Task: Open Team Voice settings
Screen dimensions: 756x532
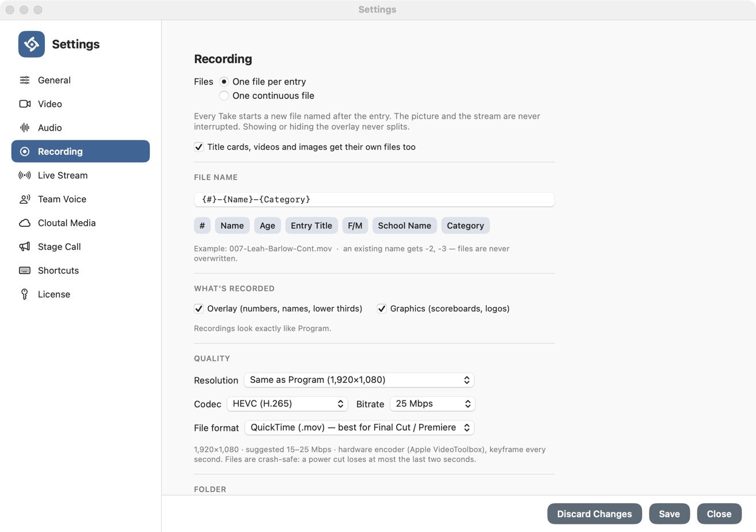Action: click(x=81, y=199)
